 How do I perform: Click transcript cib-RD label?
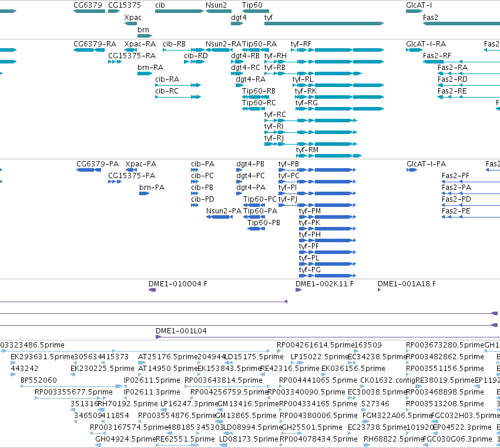click(196, 56)
